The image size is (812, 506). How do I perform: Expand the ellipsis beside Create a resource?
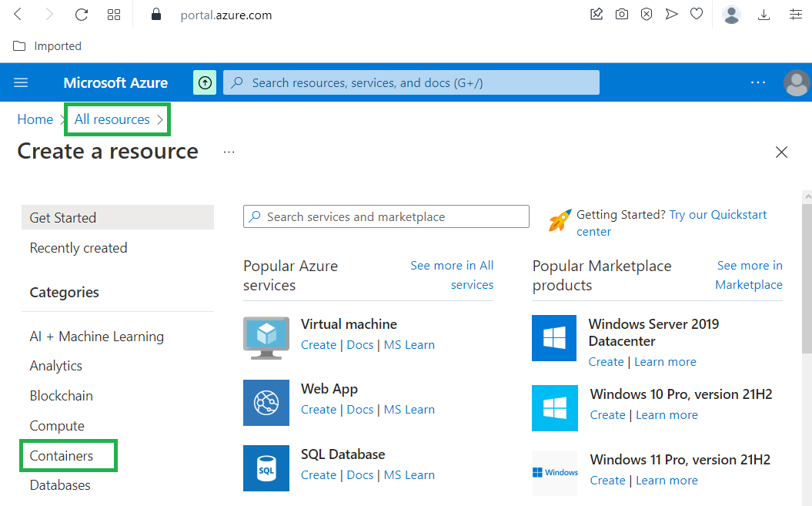229,152
